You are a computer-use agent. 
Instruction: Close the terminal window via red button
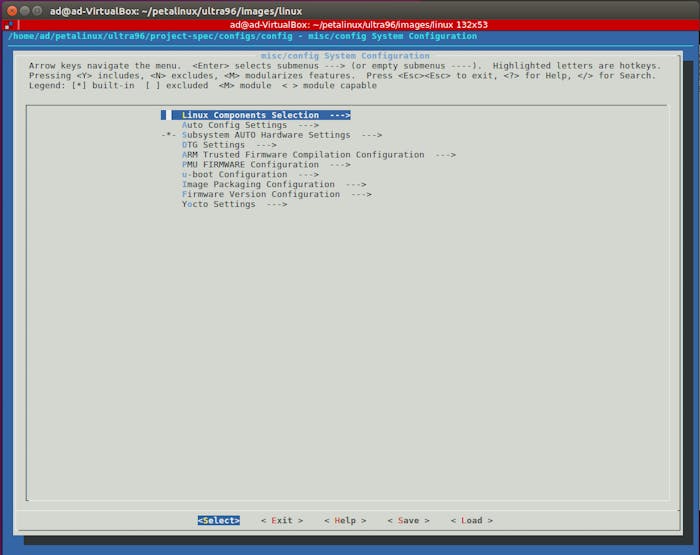[x=12, y=10]
